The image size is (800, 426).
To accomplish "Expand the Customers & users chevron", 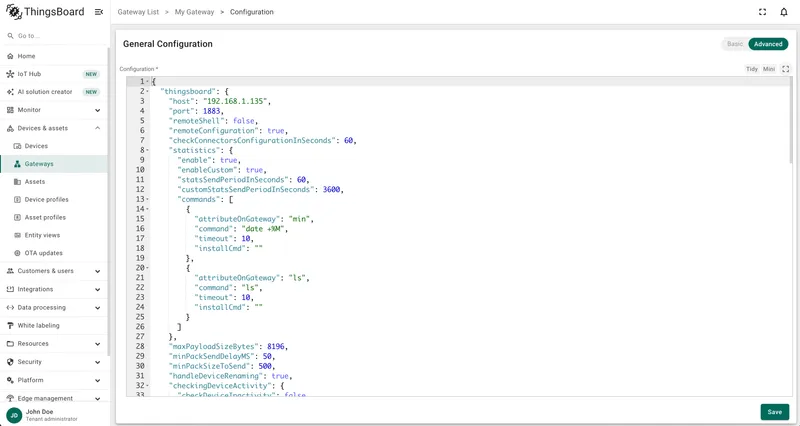I will (97, 271).
